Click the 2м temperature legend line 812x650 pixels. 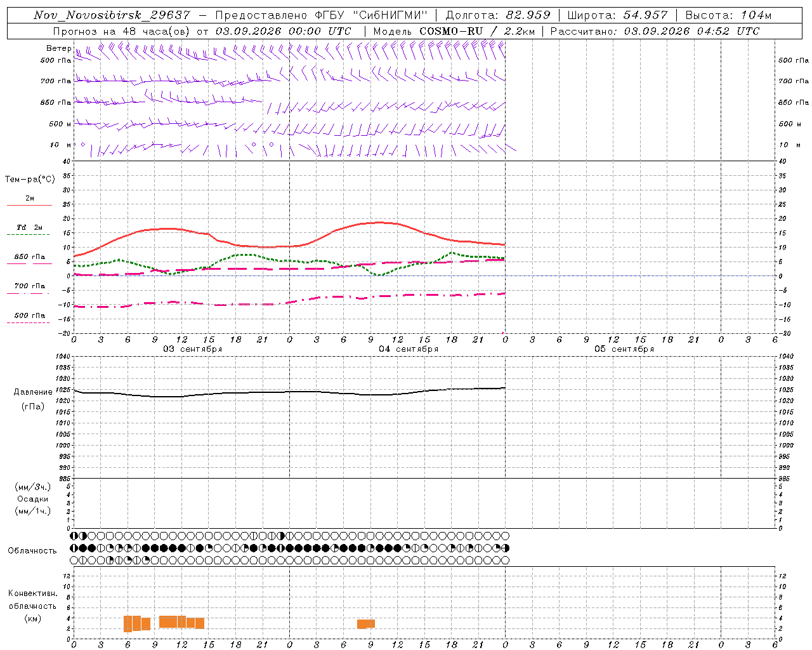tap(29, 205)
